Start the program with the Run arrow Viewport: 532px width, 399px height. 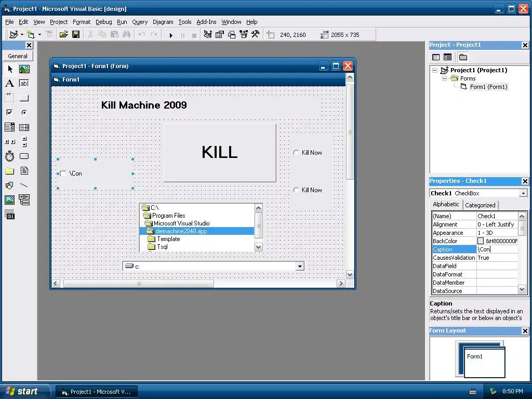(x=171, y=35)
